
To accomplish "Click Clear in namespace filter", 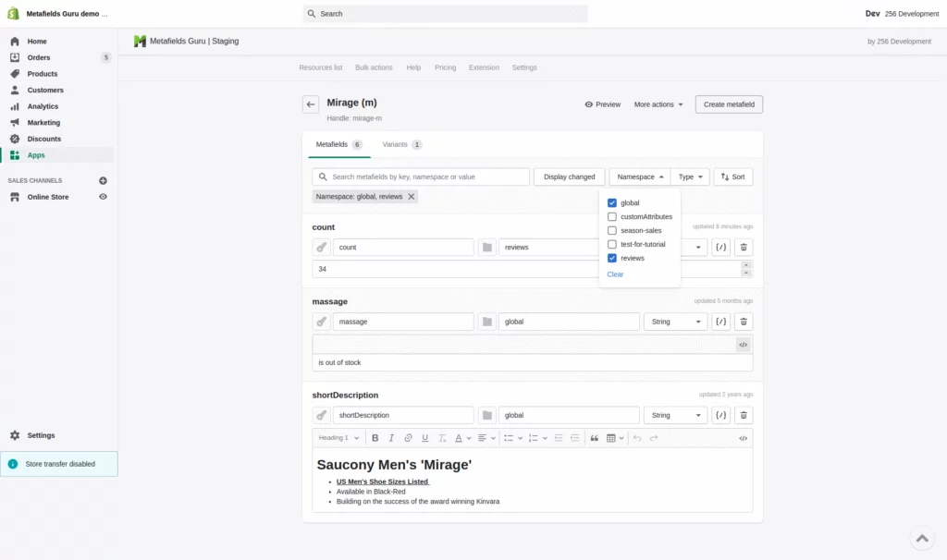I will point(615,274).
